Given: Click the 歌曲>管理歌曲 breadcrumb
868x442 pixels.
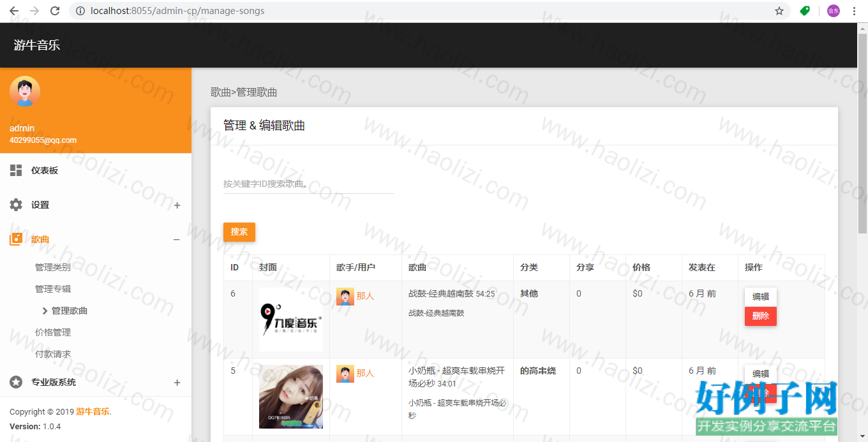Looking at the screenshot, I should pos(244,92).
